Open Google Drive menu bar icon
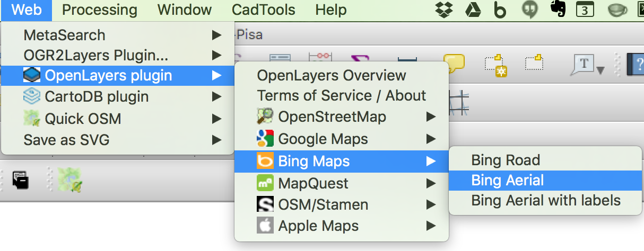Viewport: 644px width, 251px height. point(472,10)
